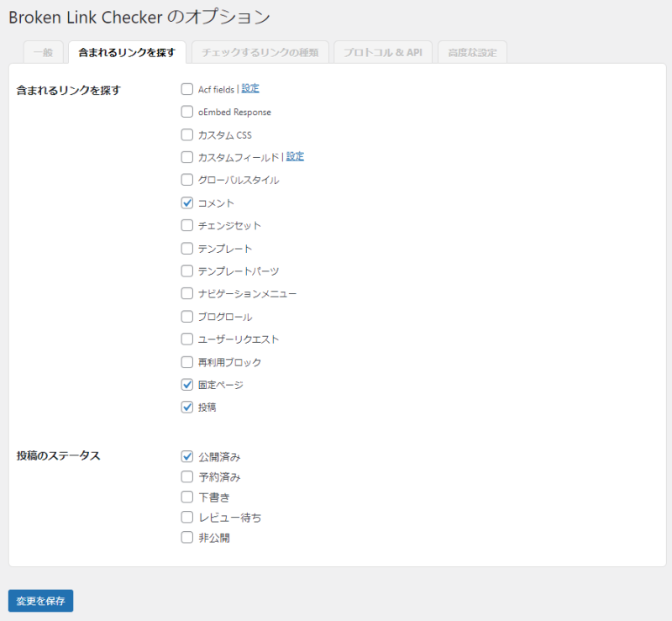
Task: Check the 下書き status checkbox
Action: pos(186,497)
